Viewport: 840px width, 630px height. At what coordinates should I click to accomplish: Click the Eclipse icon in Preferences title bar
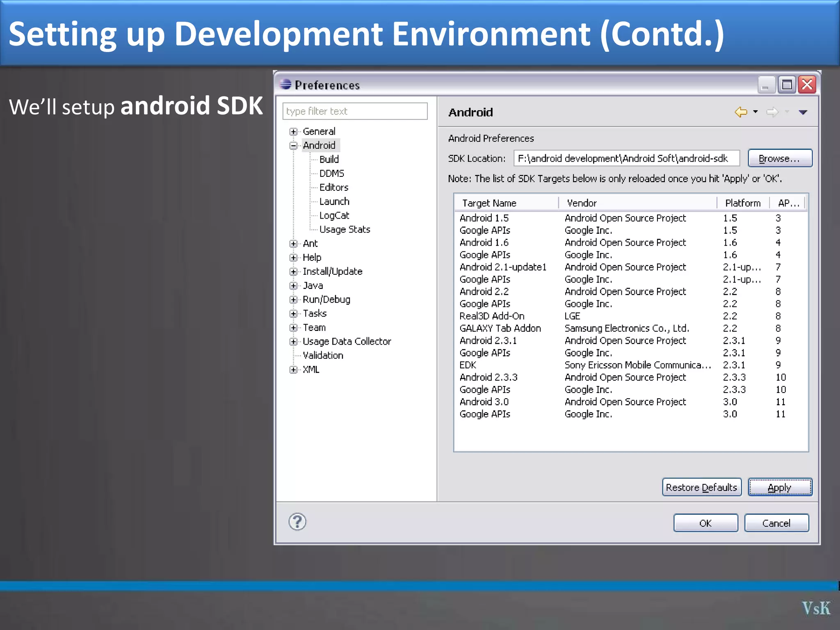285,84
